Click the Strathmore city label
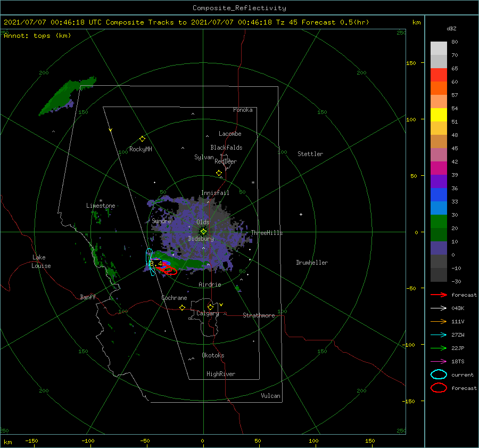 pyautogui.click(x=259, y=315)
